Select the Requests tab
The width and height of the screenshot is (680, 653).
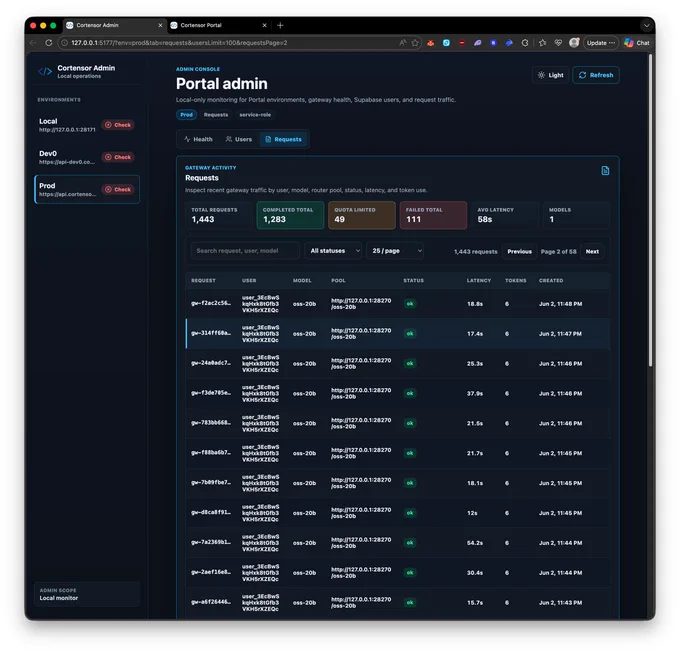click(x=283, y=139)
